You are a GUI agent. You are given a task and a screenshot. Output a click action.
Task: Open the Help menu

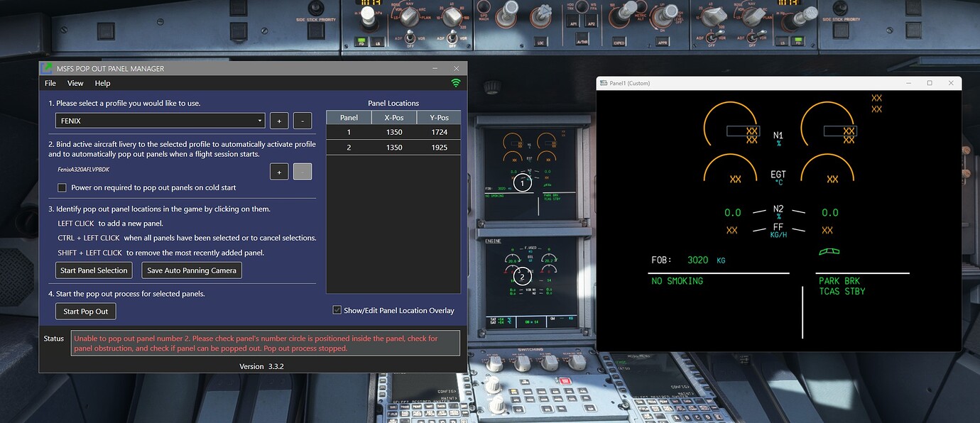102,83
